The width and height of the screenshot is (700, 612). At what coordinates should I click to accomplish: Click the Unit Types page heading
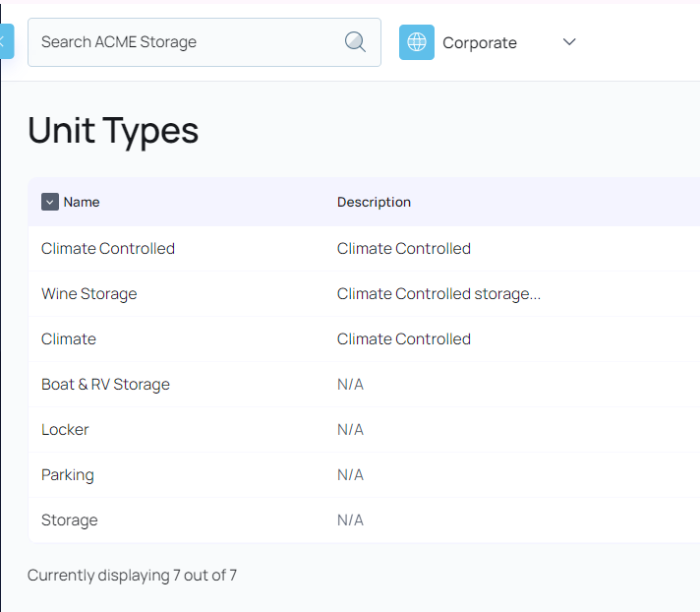pos(113,130)
